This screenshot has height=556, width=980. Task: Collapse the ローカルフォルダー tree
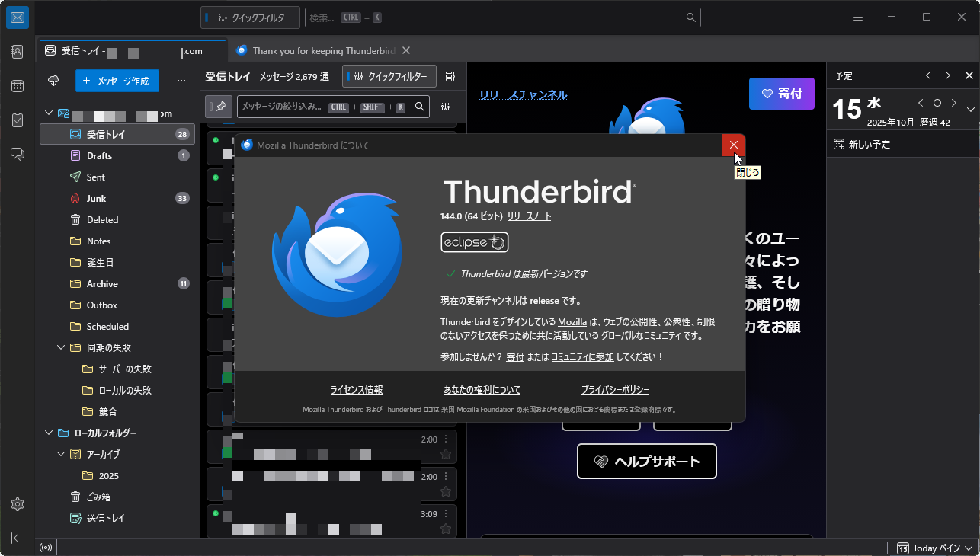48,432
